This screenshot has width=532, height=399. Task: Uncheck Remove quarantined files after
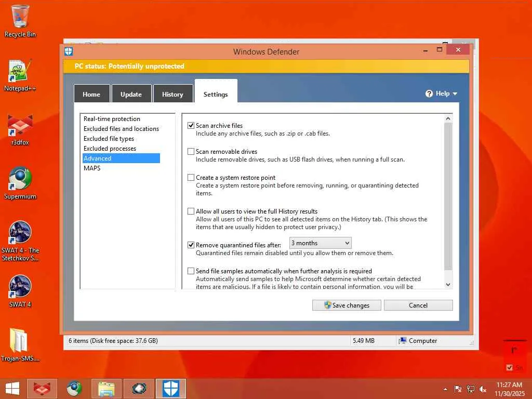pos(191,245)
